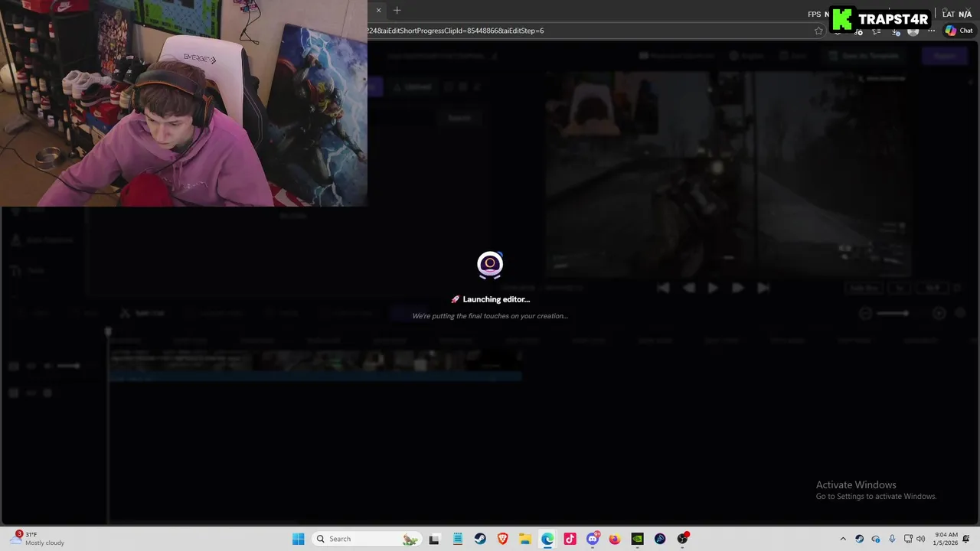Open the network status tray icon
The image size is (980, 551).
908,539
